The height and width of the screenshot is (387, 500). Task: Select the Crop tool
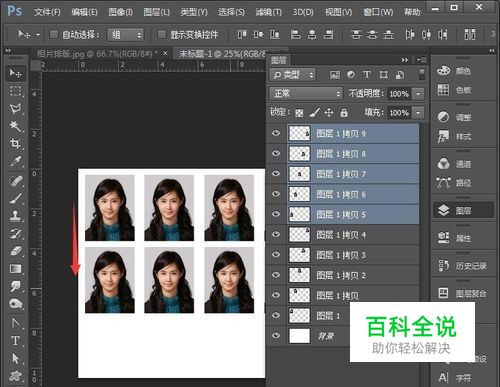[x=15, y=143]
